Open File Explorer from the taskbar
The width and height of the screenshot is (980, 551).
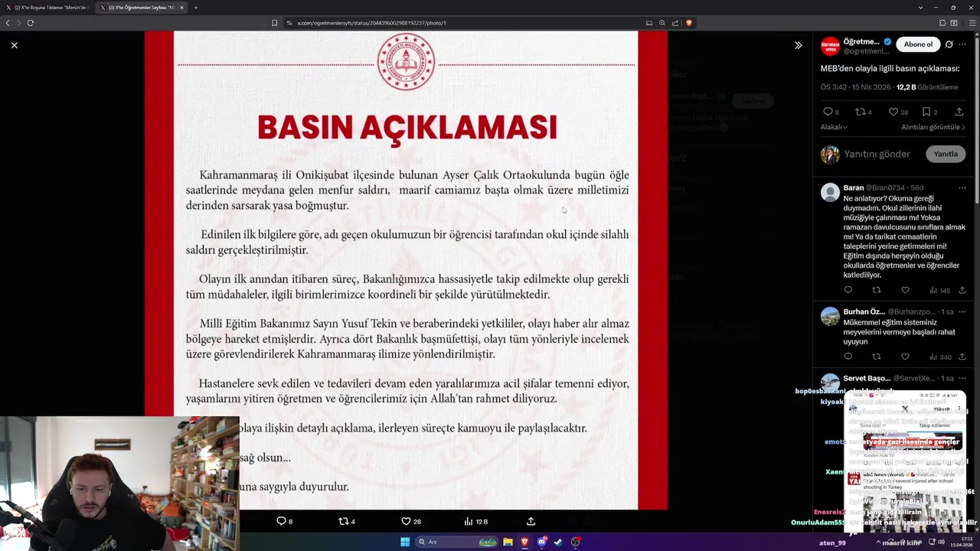coord(508,542)
